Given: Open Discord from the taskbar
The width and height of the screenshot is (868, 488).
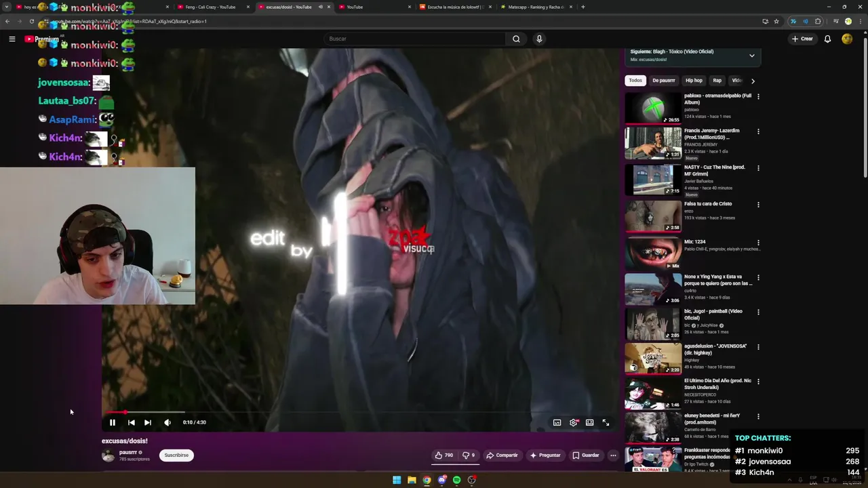Looking at the screenshot, I should pyautogui.click(x=441, y=480).
